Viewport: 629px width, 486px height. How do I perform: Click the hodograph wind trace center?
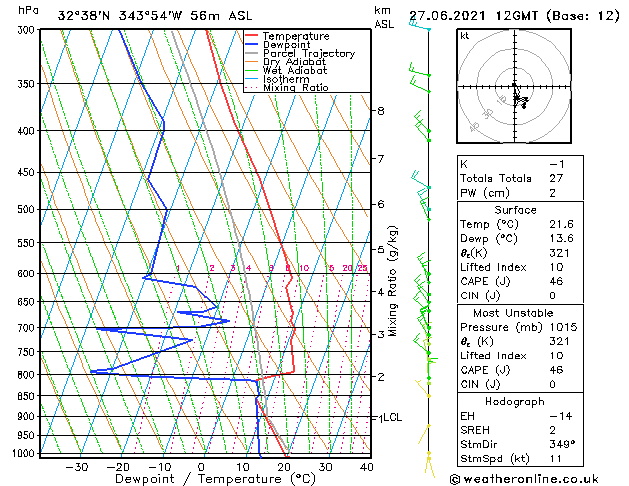point(520,100)
